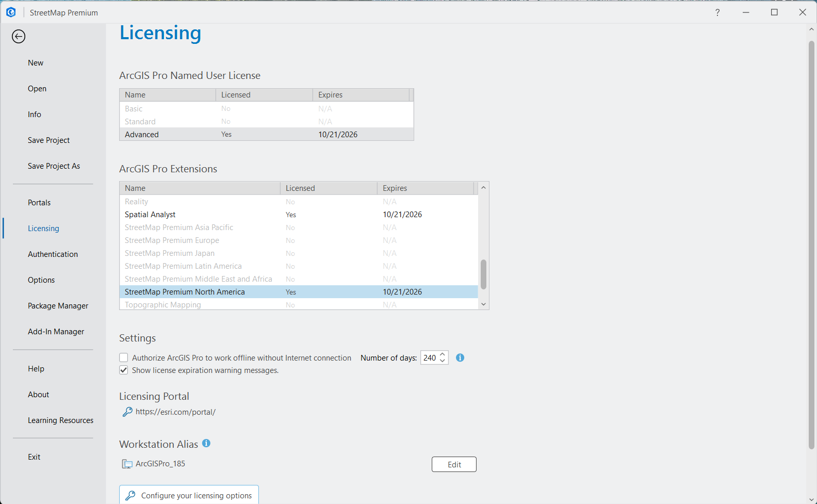Select StreetMap Premium Middle East and Africa row
Viewport: 817px width, 504px height.
coord(299,279)
